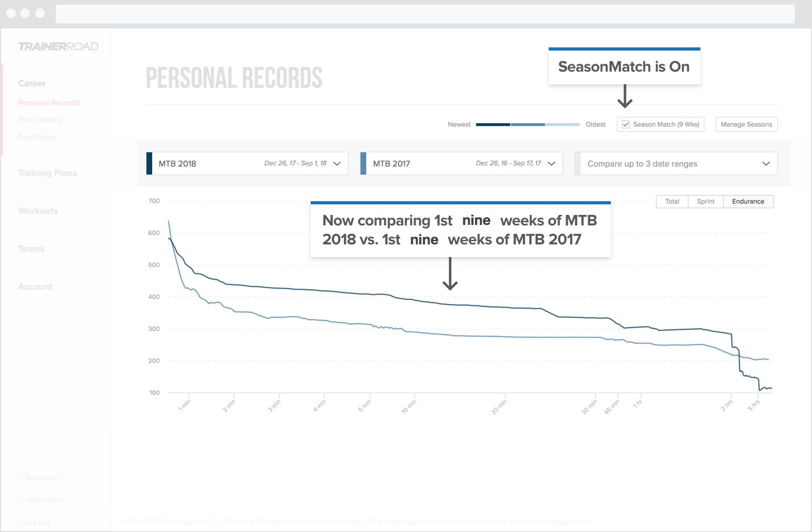Uncheck the Season Match (9 Wks) checkbox
Screen dimensions: 812x532
[x=626, y=124]
